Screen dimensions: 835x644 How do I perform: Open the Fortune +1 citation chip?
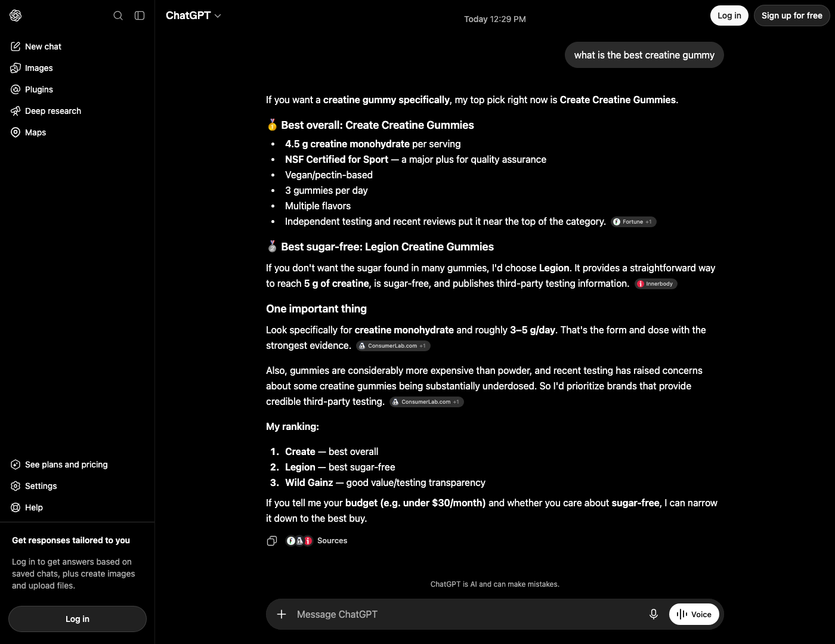633,222
